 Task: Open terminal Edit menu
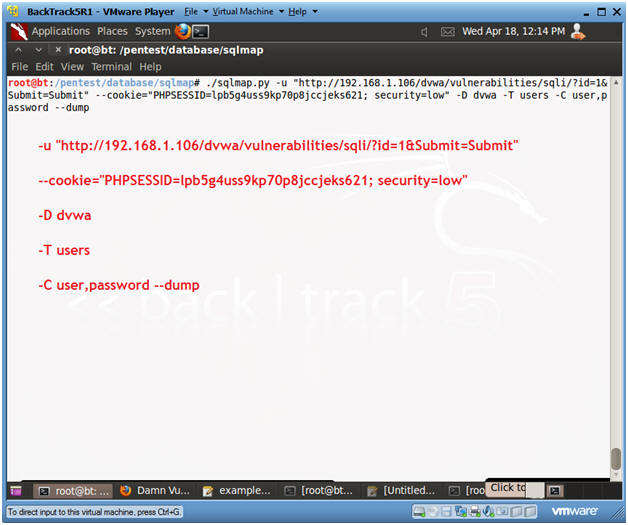(x=44, y=67)
